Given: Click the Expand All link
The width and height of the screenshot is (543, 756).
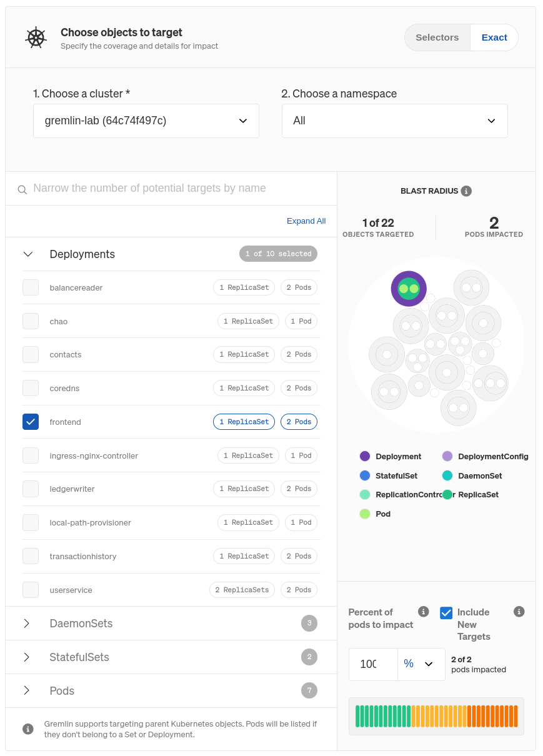Looking at the screenshot, I should click(x=306, y=221).
